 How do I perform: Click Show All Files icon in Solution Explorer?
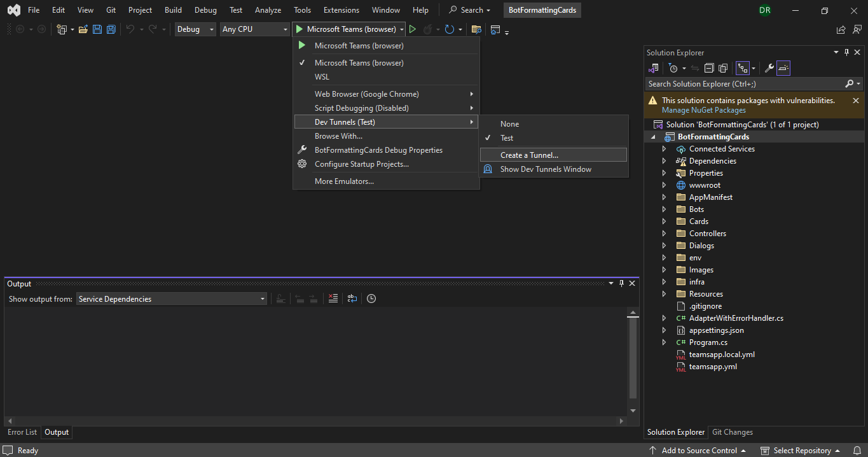tap(723, 68)
